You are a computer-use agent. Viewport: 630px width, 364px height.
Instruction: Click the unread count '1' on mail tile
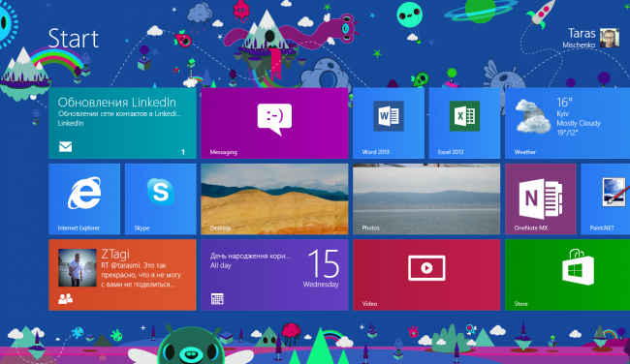pyautogui.click(x=183, y=152)
